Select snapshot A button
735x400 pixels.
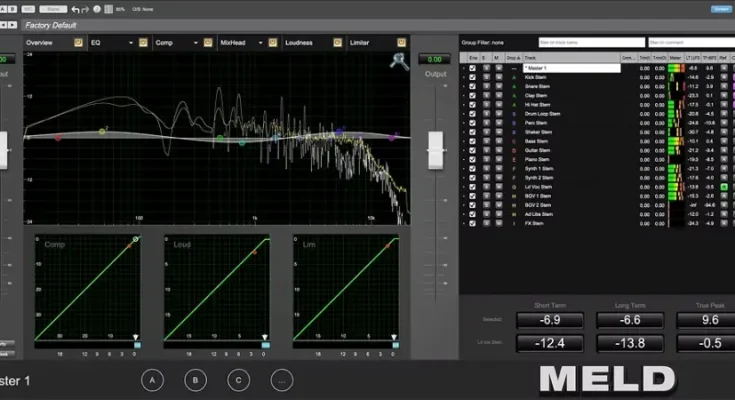point(152,380)
